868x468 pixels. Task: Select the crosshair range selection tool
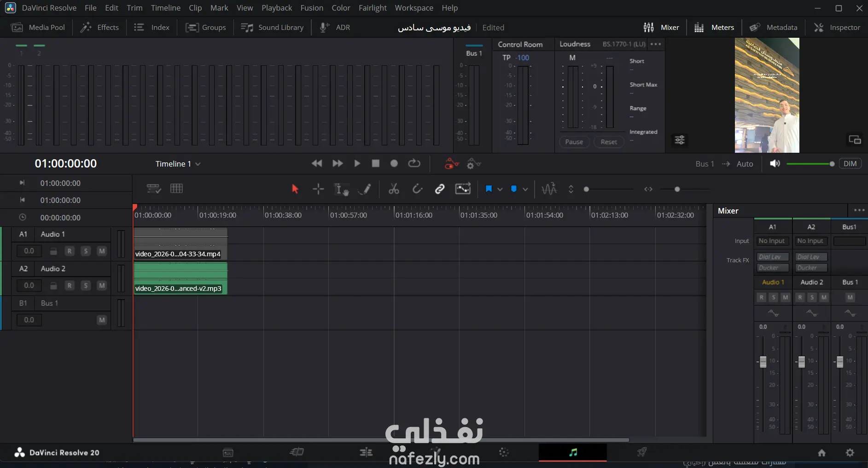(318, 189)
